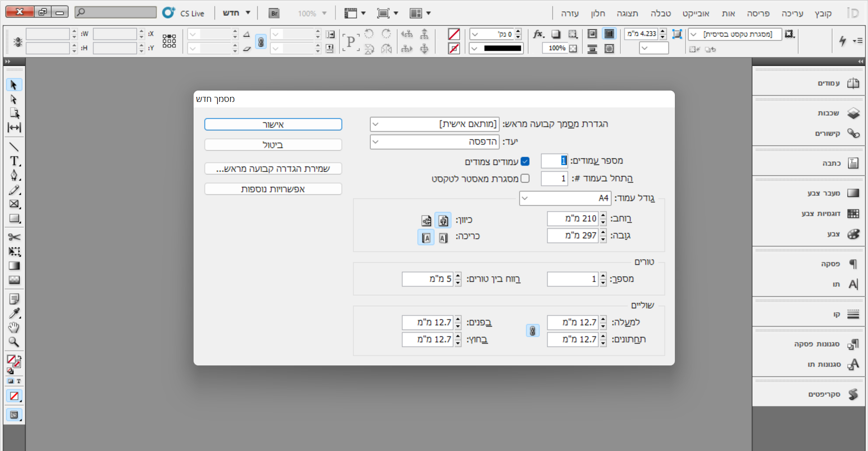This screenshot has width=868, height=451.
Task: Open Adobe Bridge with Br icon
Action: 274,13
